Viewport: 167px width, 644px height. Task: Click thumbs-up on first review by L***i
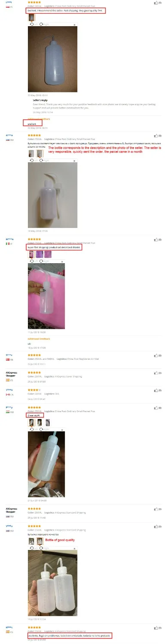click(x=156, y=2)
